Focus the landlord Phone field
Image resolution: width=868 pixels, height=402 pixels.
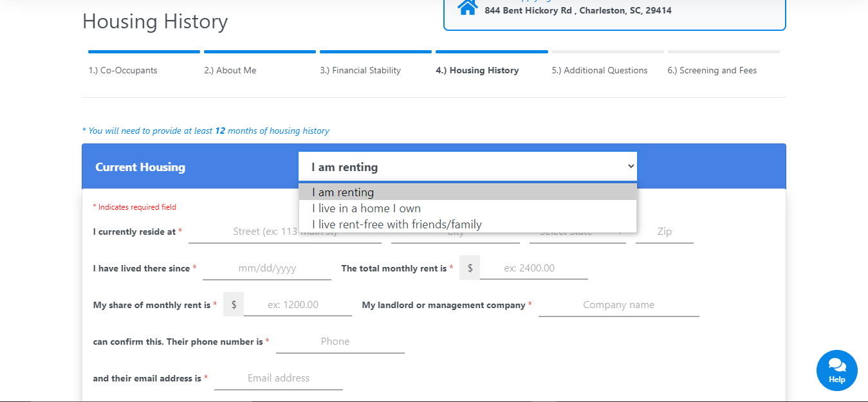(x=340, y=342)
